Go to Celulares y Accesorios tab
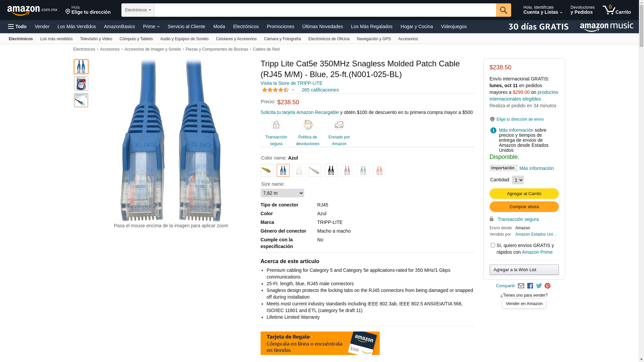This screenshot has height=362, width=644. coord(236,39)
